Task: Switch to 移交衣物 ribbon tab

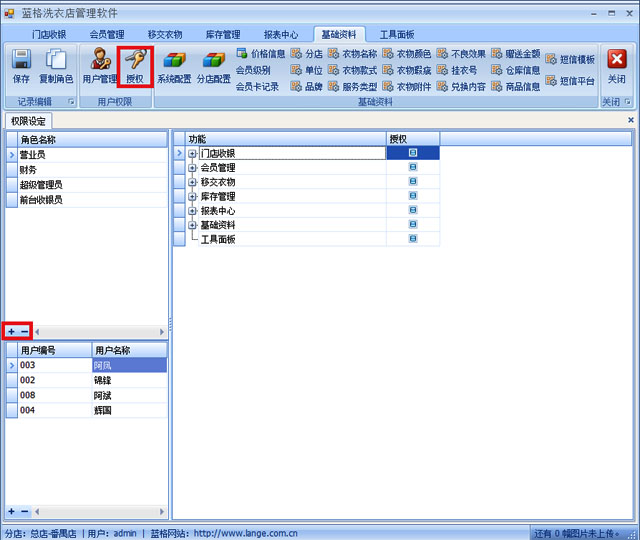Action: (x=165, y=35)
